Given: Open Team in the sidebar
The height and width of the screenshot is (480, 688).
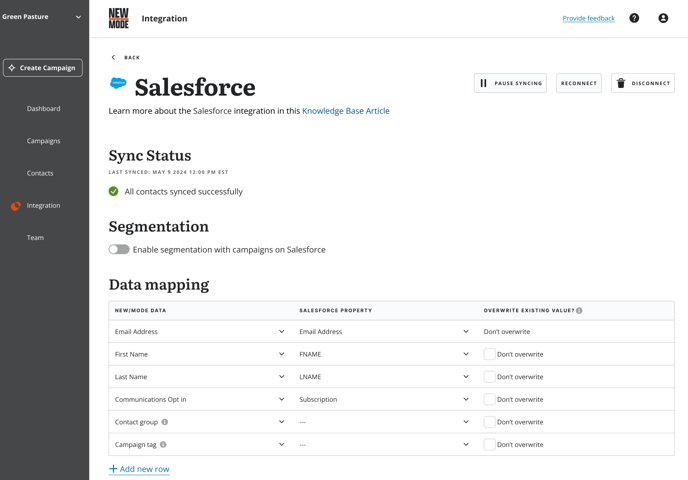Looking at the screenshot, I should click(x=35, y=237).
